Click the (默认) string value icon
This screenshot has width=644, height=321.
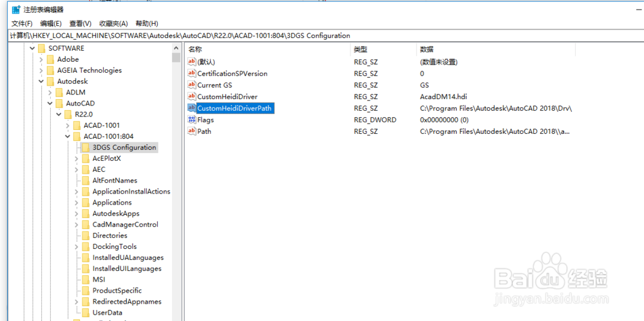tap(192, 62)
